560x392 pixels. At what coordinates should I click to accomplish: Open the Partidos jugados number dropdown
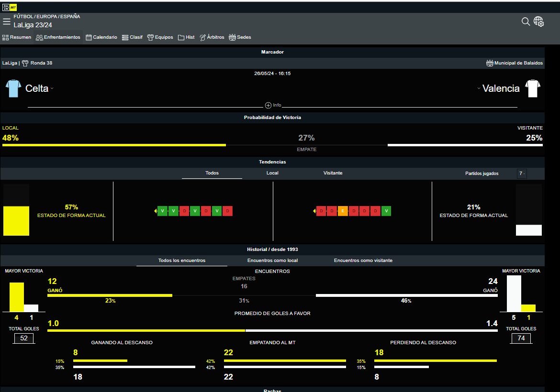point(522,174)
